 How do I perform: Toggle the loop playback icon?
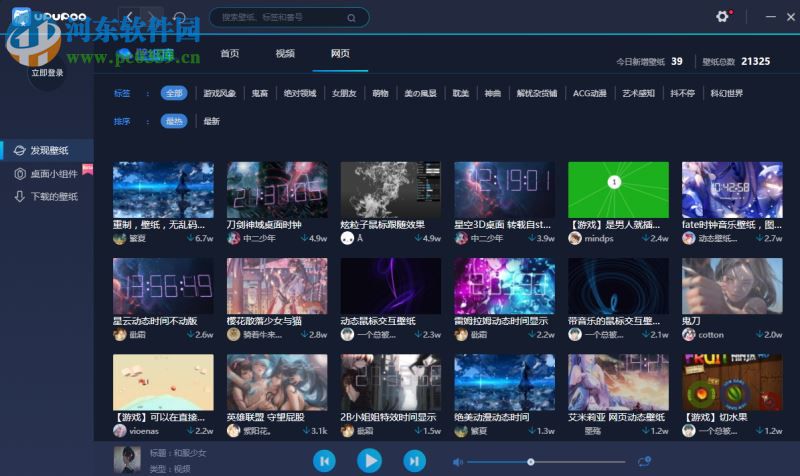click(x=644, y=461)
